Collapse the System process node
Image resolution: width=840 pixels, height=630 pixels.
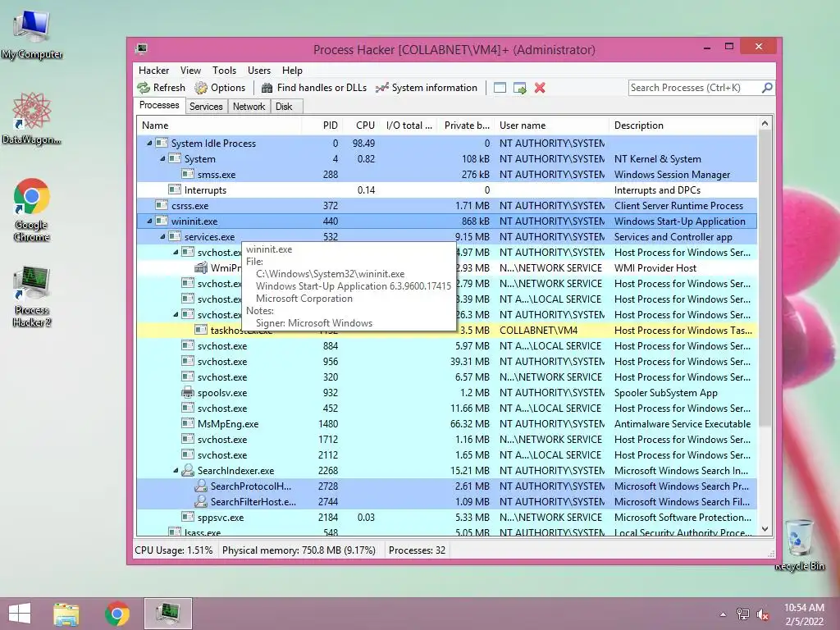pos(162,158)
